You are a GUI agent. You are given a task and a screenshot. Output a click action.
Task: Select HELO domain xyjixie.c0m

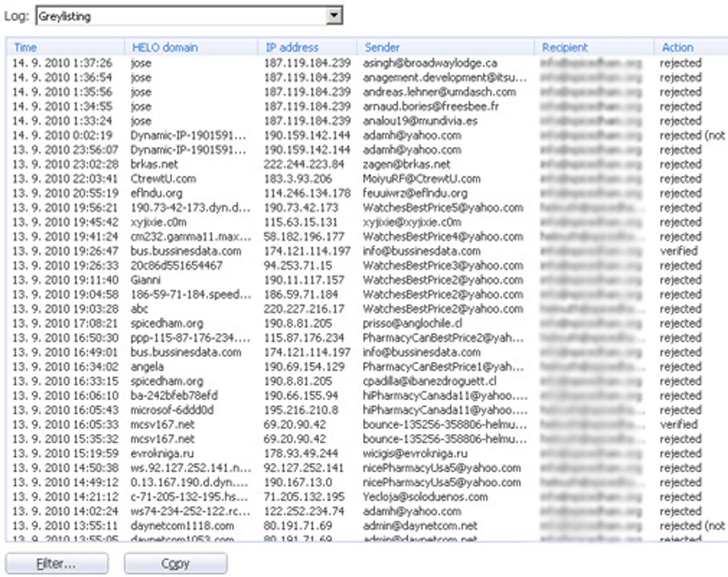coord(159,222)
